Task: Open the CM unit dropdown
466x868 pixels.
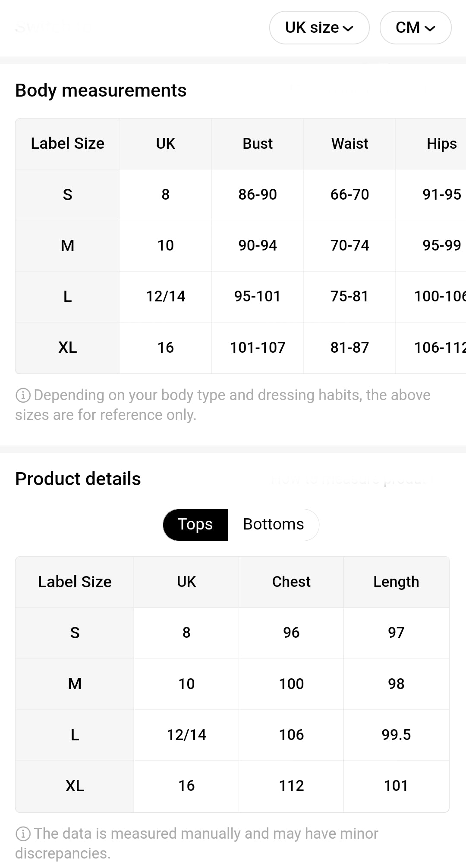Action: tap(416, 28)
